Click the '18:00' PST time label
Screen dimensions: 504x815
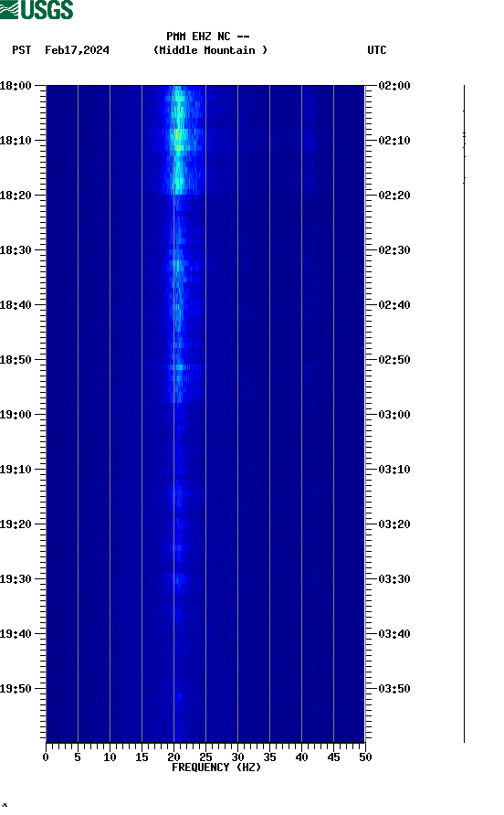[x=16, y=86]
